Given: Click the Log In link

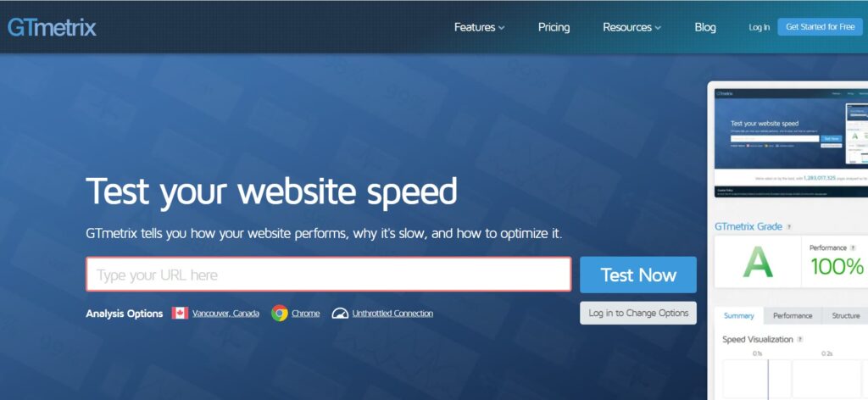Looking at the screenshot, I should (759, 27).
